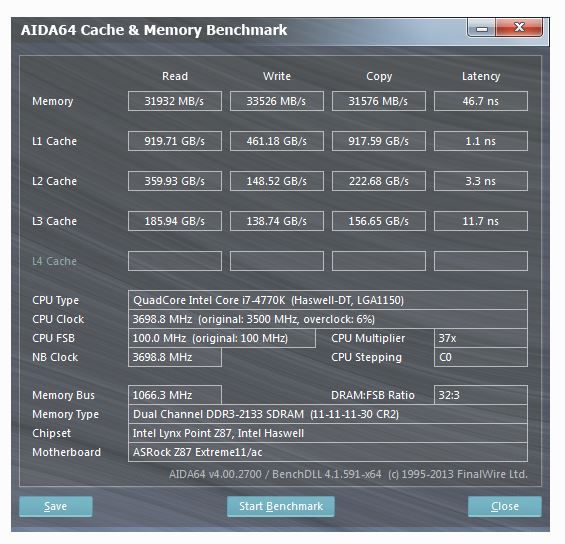Click the CPU Clock value 3698.8 MHz overclock
This screenshot has width=565, height=544.
tap(328, 319)
